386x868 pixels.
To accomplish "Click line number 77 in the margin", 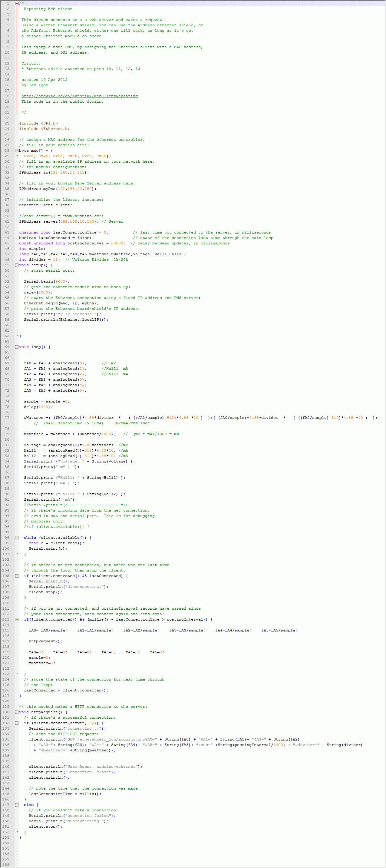I will click(x=7, y=417).
